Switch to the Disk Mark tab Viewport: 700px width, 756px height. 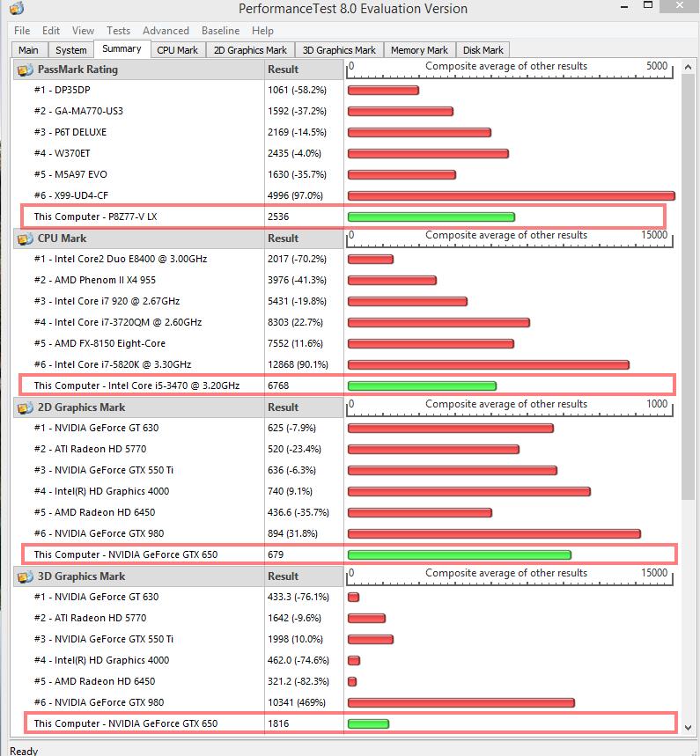coord(483,50)
